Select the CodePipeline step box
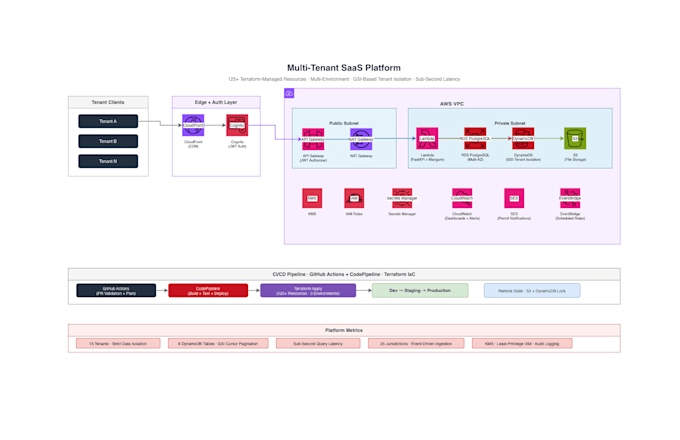The width and height of the screenshot is (680, 440). [x=208, y=290]
